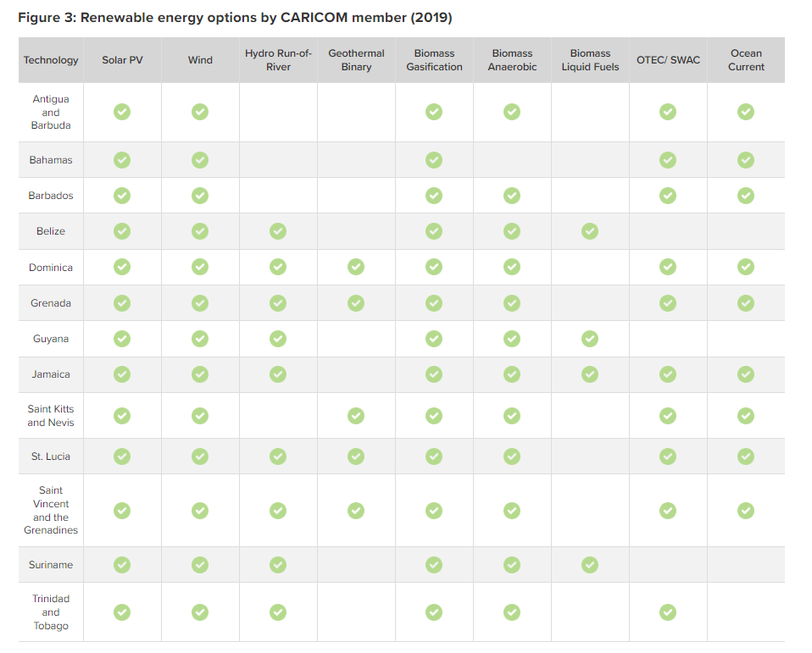Click Belize's Wind checkmark
Viewport: 812px width, 653px height.
200,231
